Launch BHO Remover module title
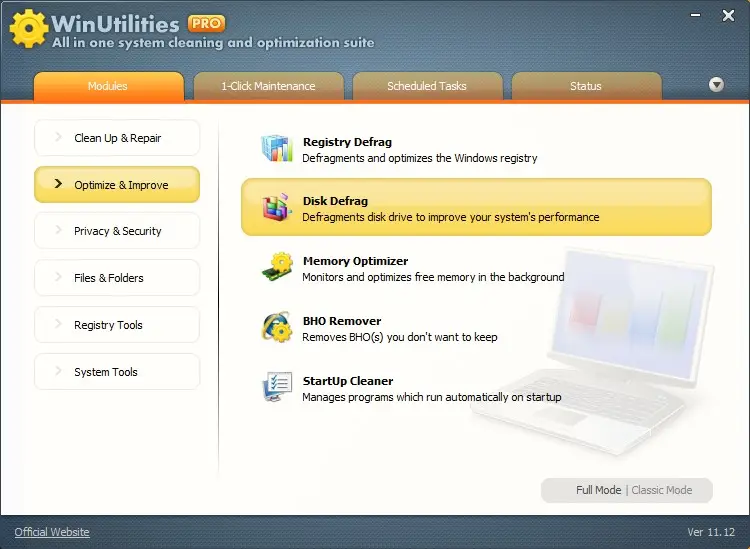This screenshot has height=549, width=750. tap(342, 321)
